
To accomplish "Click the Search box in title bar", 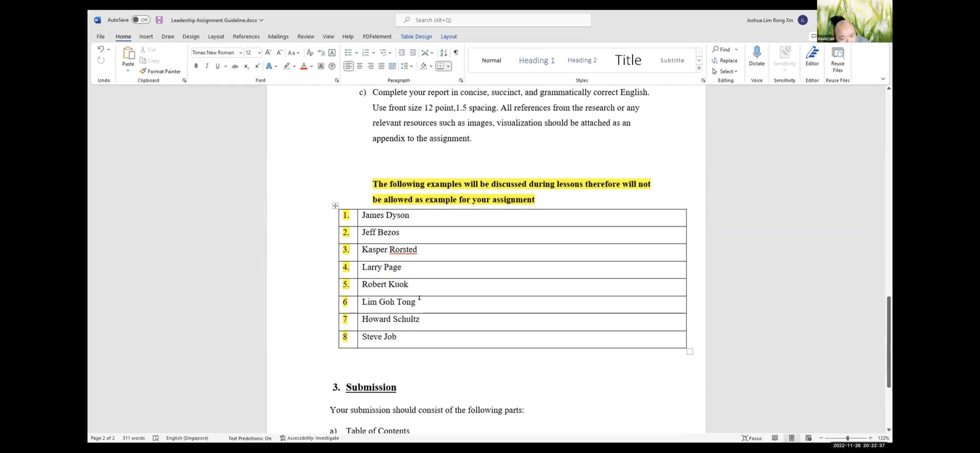I will [x=493, y=20].
